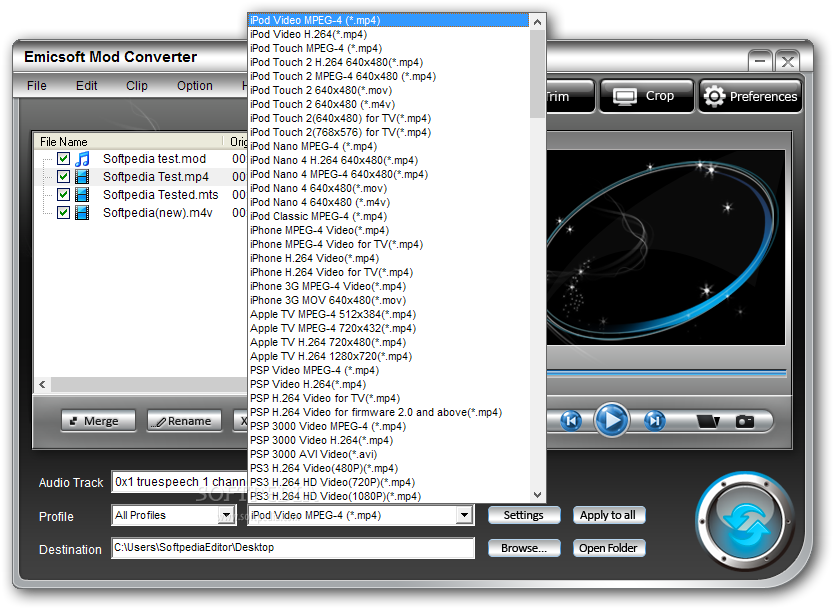Click Open Folder button
Viewport: 834px width, 609px height.
pyautogui.click(x=608, y=548)
